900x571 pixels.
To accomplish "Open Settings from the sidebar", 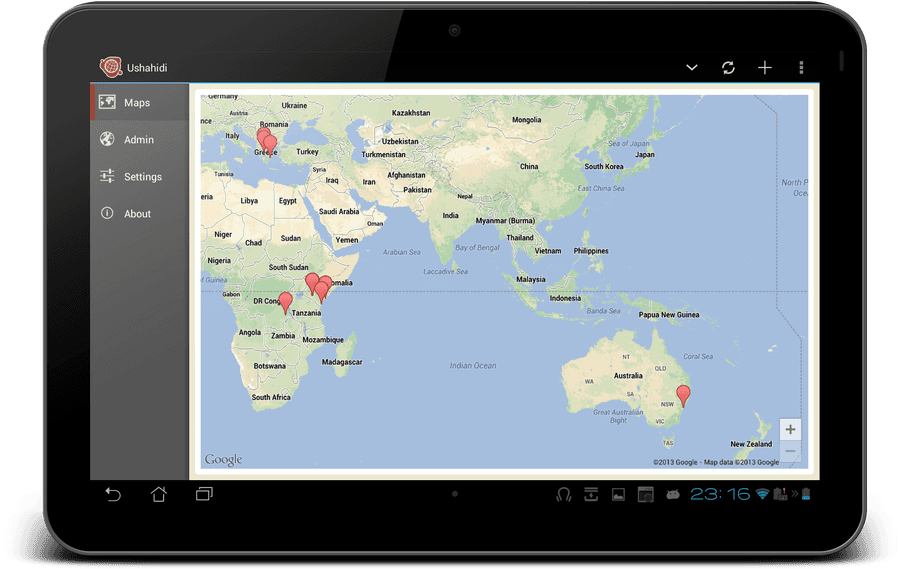I will (x=139, y=176).
